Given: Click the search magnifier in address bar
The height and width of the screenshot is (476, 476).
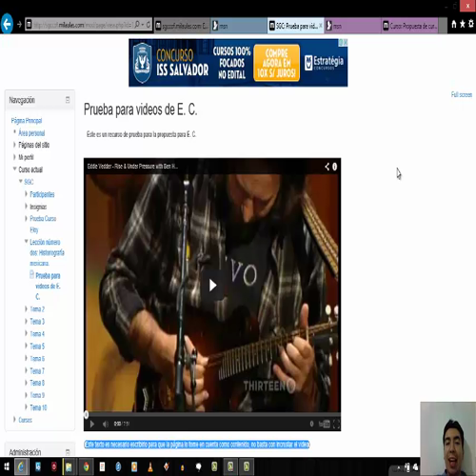Looking at the screenshot, I should click(137, 25).
